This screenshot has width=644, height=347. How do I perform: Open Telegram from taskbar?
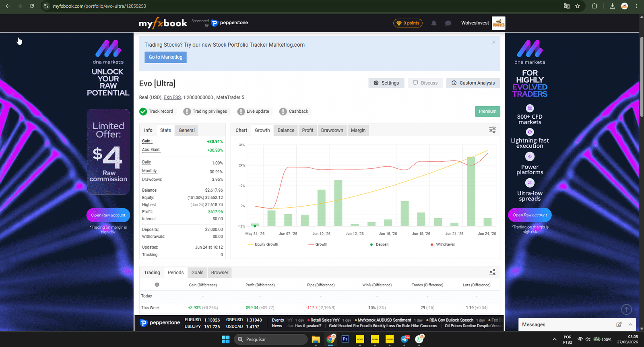[405, 339]
